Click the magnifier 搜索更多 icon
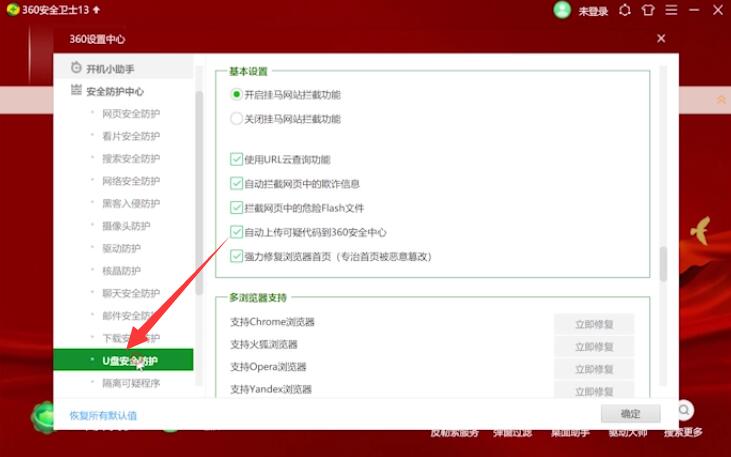 (x=684, y=410)
